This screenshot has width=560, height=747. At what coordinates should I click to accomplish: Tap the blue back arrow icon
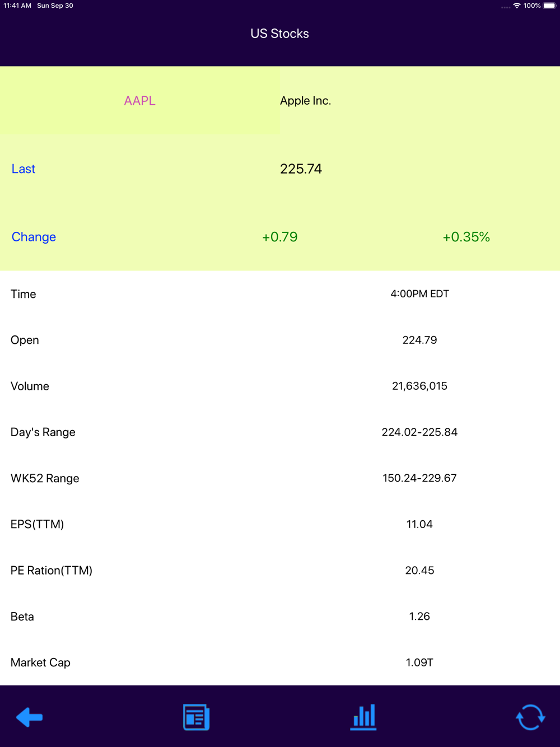[x=30, y=717]
